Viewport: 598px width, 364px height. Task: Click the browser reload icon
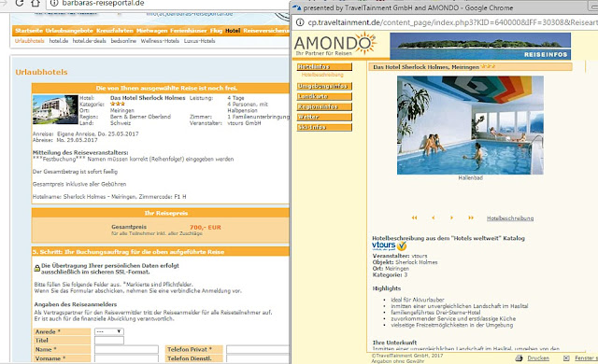(20, 3)
